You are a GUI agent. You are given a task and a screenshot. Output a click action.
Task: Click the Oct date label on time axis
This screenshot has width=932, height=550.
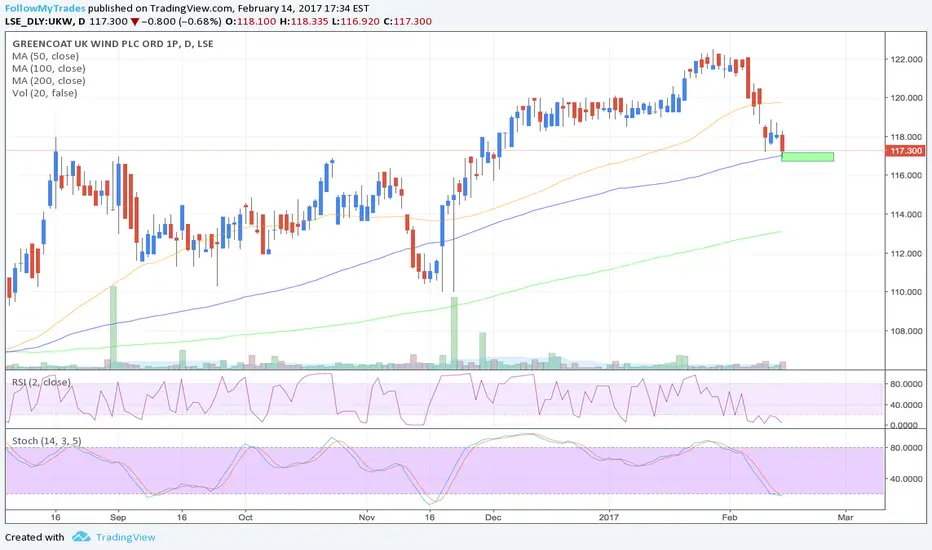(245, 517)
